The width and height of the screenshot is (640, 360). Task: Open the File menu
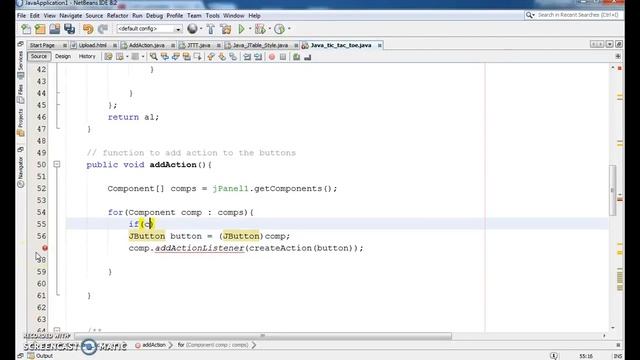coord(21,16)
